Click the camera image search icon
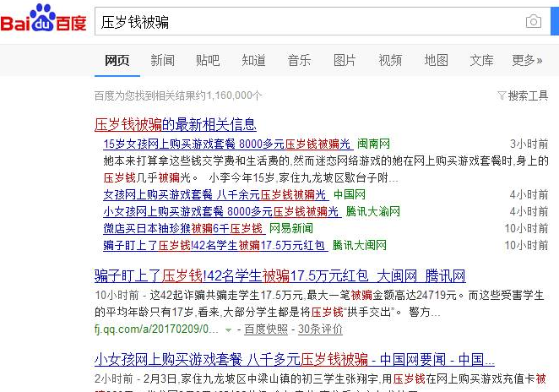This screenshot has width=559, height=392. click(533, 22)
